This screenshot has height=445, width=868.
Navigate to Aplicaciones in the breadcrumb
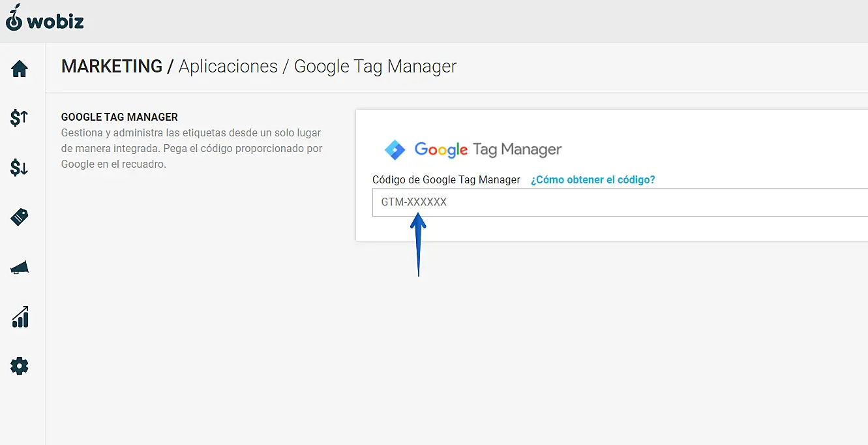pyautogui.click(x=228, y=67)
